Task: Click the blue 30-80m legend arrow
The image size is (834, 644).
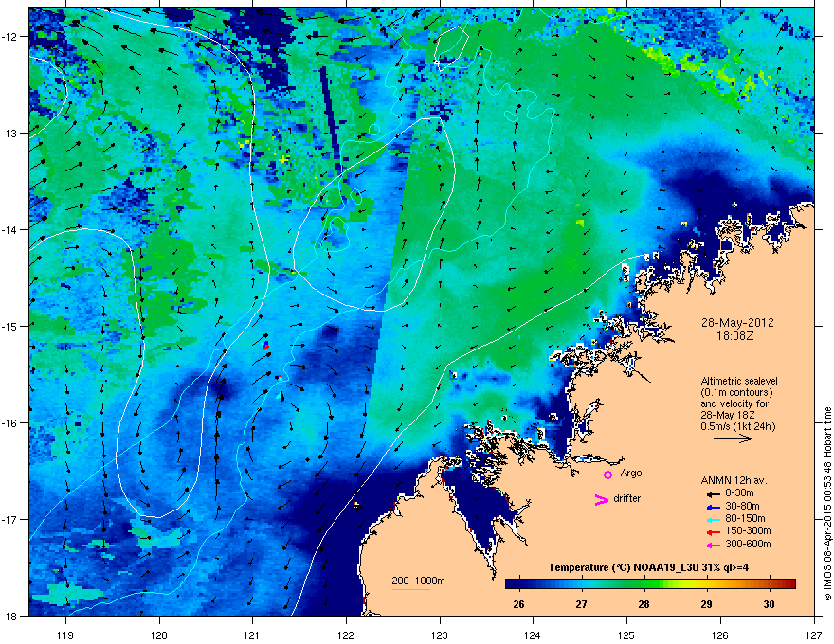Action: coord(713,507)
